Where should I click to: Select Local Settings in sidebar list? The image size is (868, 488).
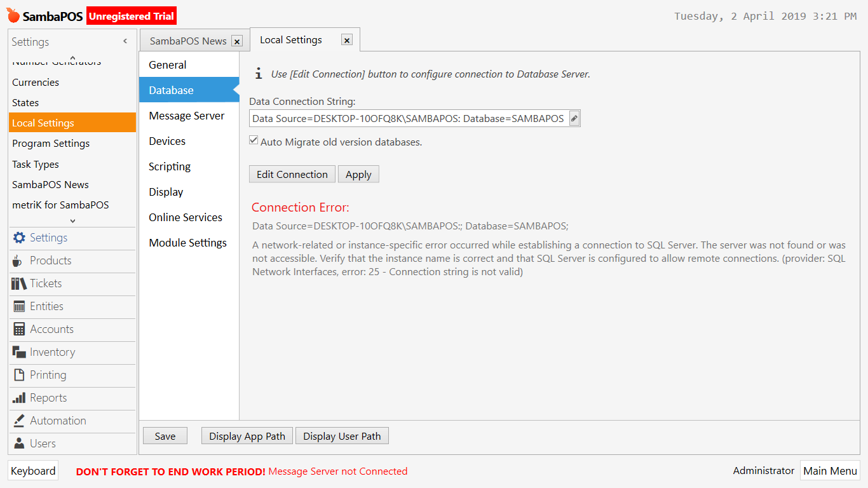tap(72, 123)
